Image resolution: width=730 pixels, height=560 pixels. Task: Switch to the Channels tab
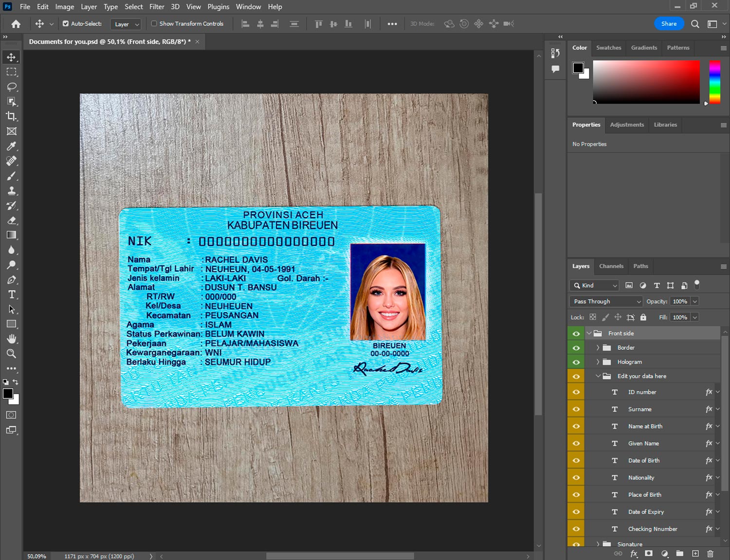tap(611, 266)
